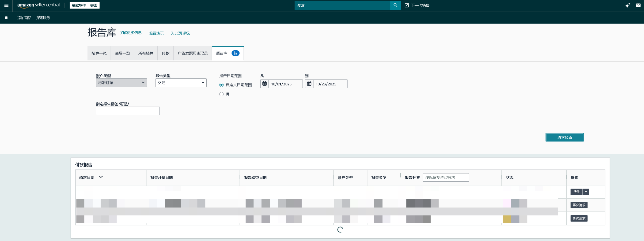
Task: Open the 了解更多信息 link
Action: click(x=130, y=33)
